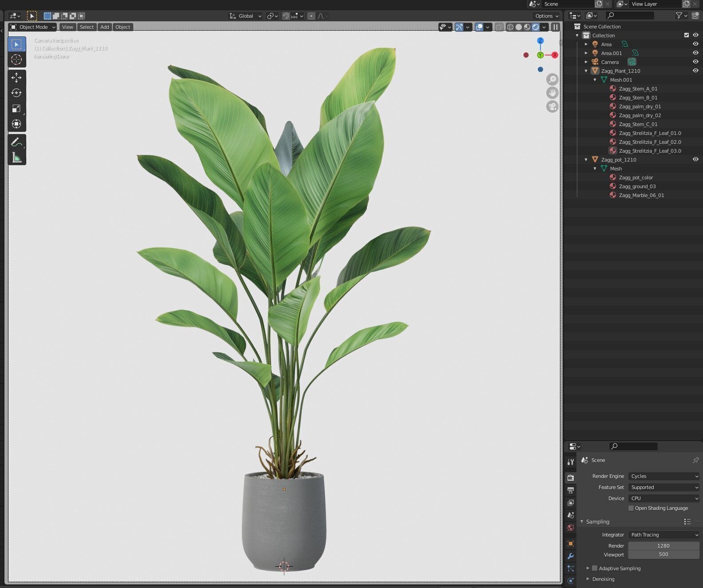Hide the Zagg_pot_1210 object

pyautogui.click(x=695, y=159)
